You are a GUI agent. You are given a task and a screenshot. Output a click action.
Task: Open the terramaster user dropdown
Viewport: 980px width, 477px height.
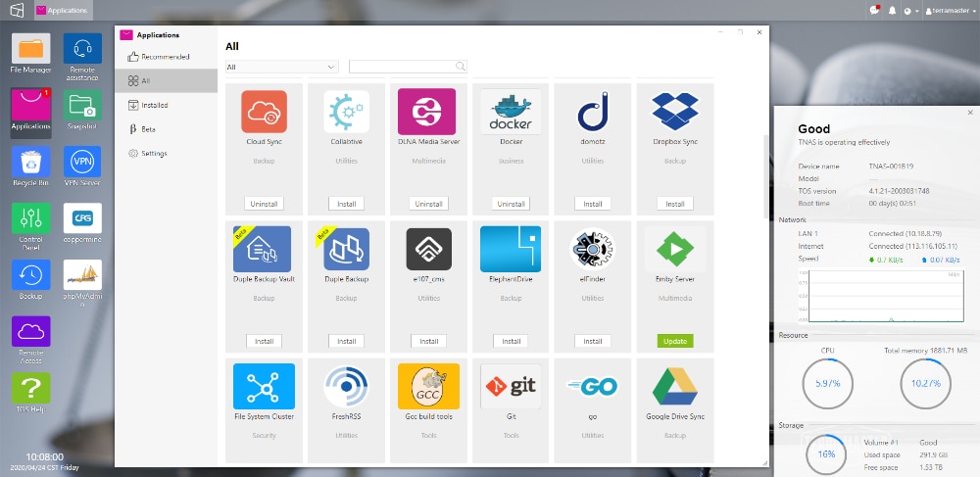(x=950, y=11)
